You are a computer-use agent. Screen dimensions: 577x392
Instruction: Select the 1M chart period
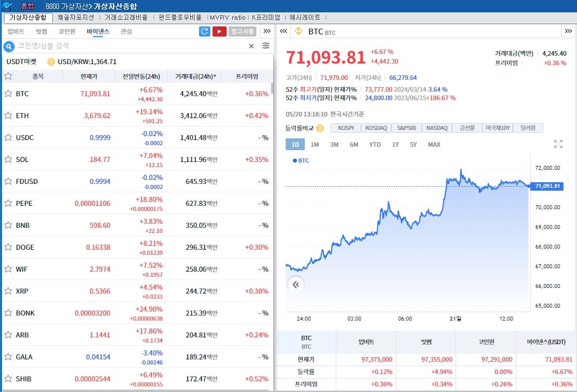pos(314,145)
